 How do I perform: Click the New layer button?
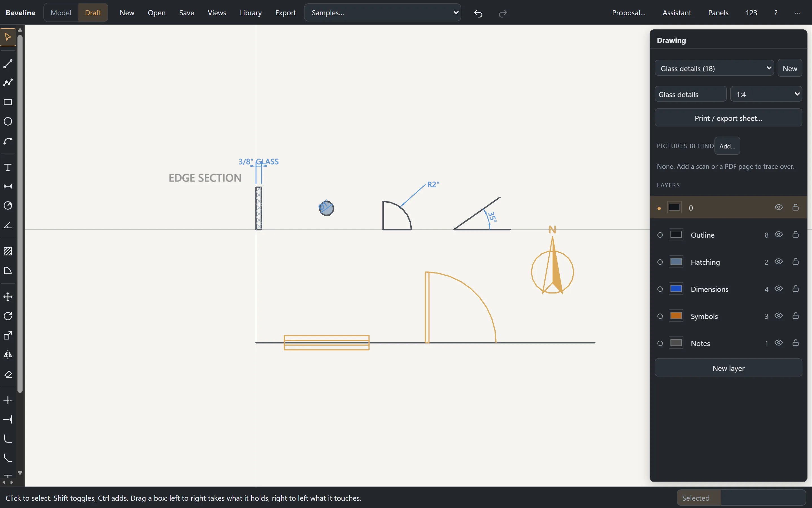click(x=729, y=368)
